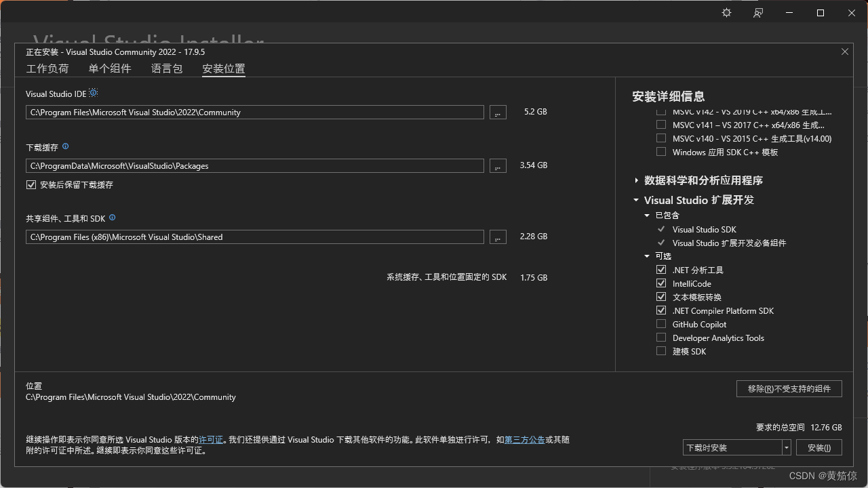868x488 pixels.
Task: Enable GitHub Copilot component
Action: click(661, 324)
